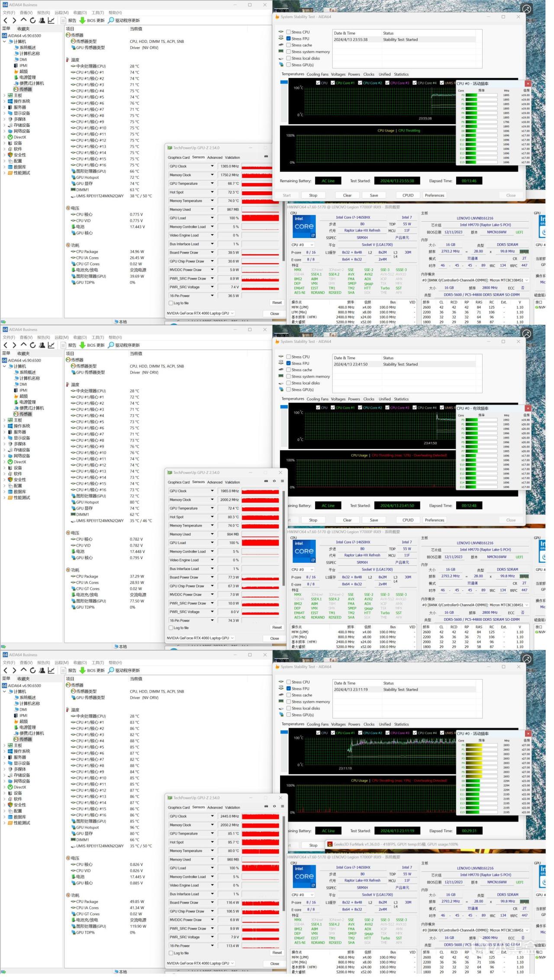
Task: Click user icon in AIDA64 showing CPU Package 37.29 W
Action: [42, 345]
